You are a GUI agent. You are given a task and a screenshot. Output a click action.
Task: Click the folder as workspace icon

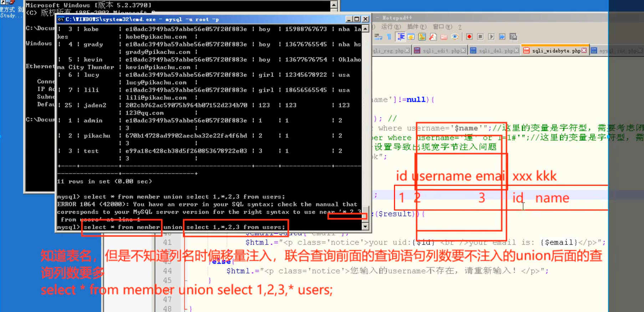[x=444, y=37]
